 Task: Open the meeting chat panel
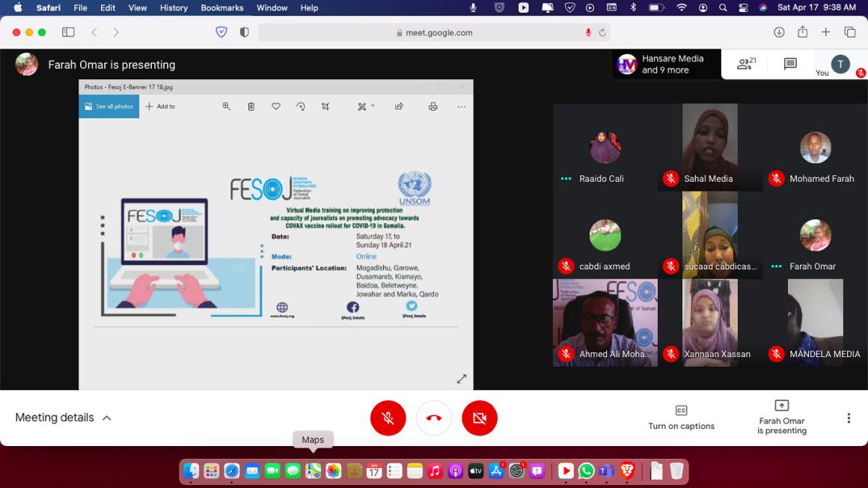[x=790, y=64]
